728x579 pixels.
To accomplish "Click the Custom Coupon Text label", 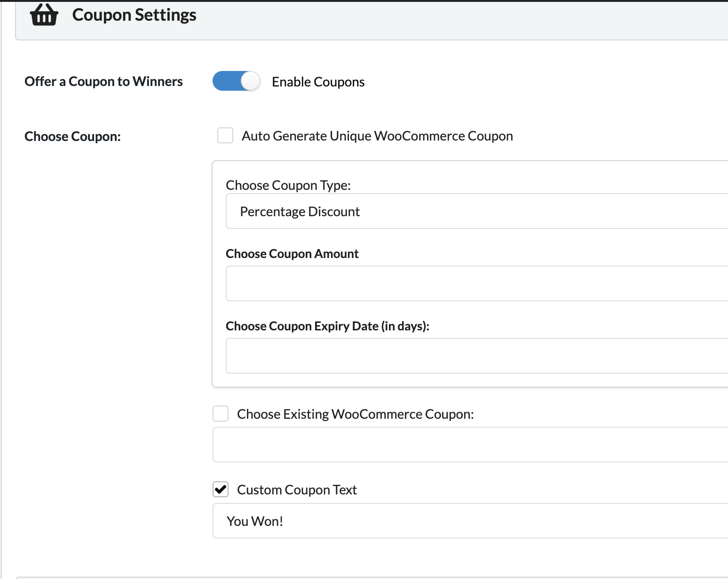I will tap(297, 490).
